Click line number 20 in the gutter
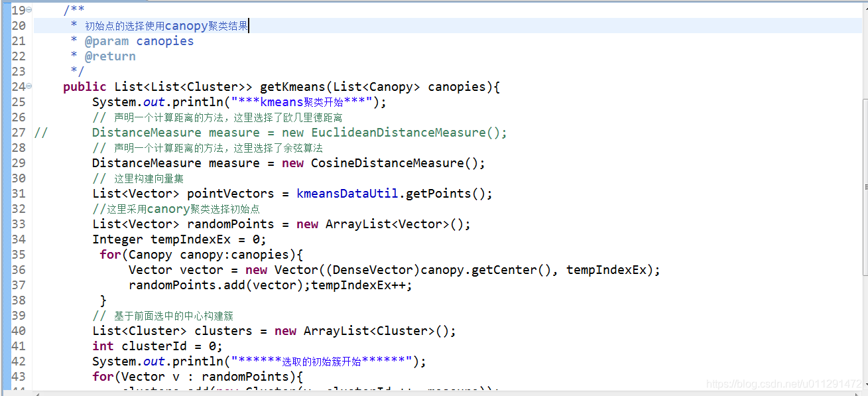The image size is (868, 396). coord(19,25)
